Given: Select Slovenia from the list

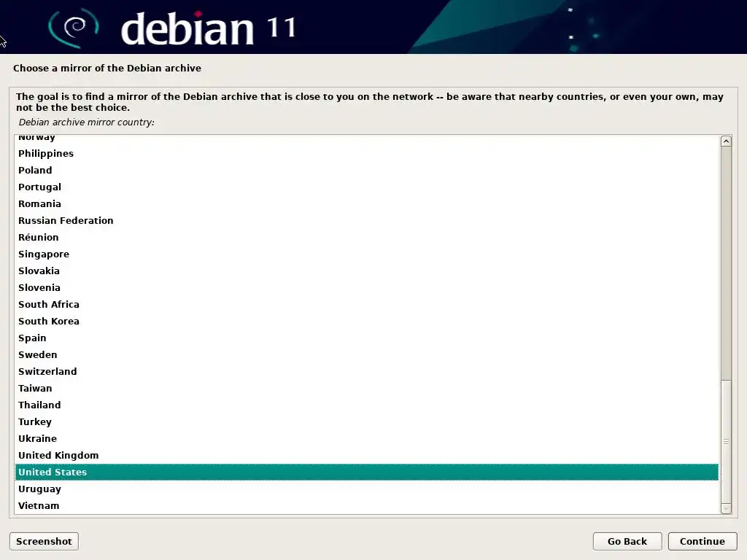Looking at the screenshot, I should tap(366, 287).
